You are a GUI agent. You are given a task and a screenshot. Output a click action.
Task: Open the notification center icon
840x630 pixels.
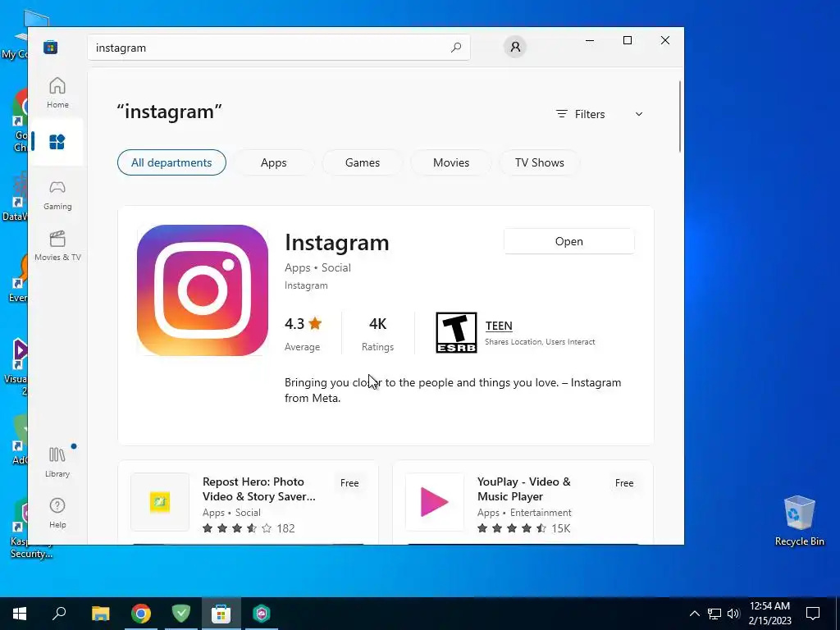(x=813, y=614)
